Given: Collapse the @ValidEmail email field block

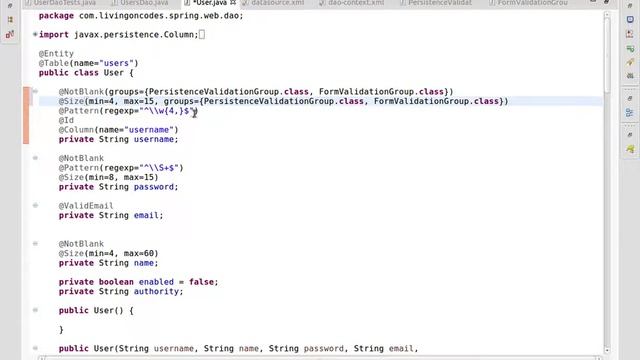Looking at the screenshot, I should pos(35,205).
